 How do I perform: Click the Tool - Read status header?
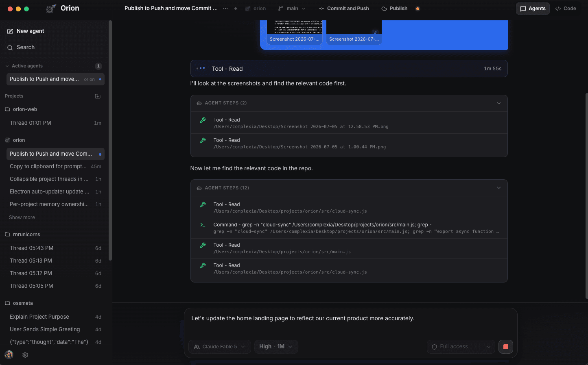[349, 69]
